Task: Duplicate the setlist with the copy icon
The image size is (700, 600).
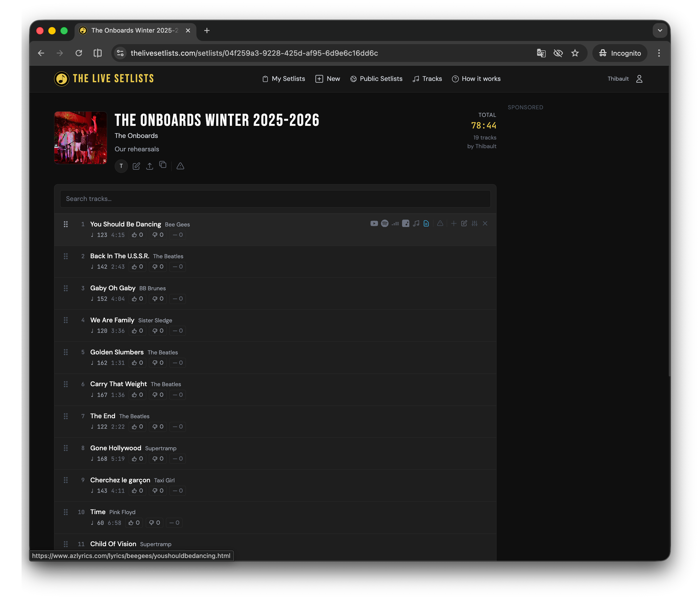Action: coord(163,166)
